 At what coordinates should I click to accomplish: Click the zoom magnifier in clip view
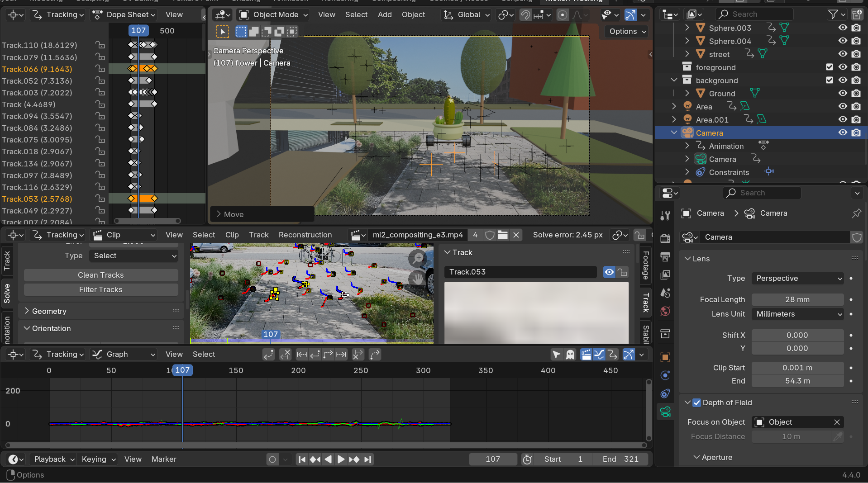point(417,258)
